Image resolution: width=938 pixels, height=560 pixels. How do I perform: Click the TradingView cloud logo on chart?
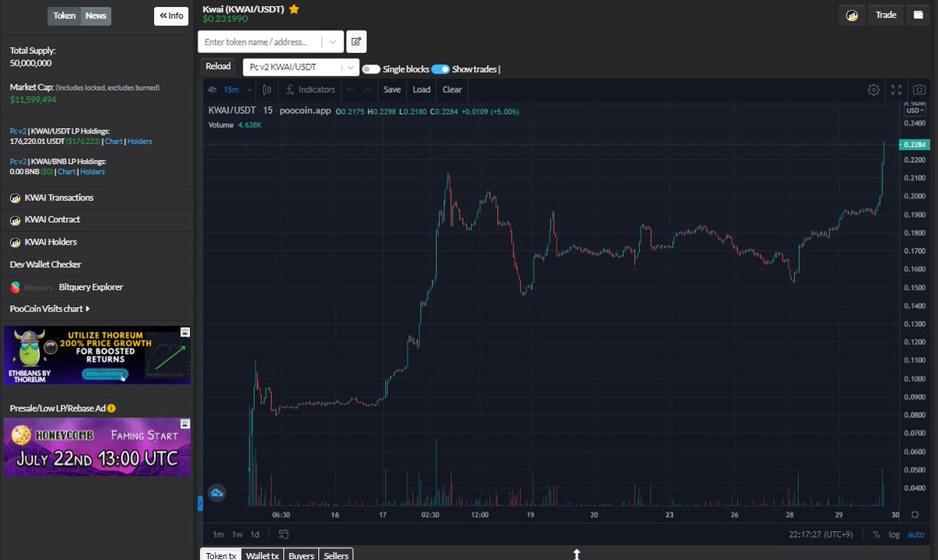tap(217, 493)
